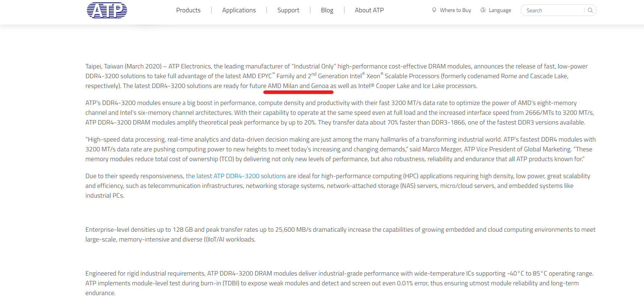Click the text 'Taipei, Taiwan (March 2020)'
The width and height of the screenshot is (644, 298).
tap(124, 66)
